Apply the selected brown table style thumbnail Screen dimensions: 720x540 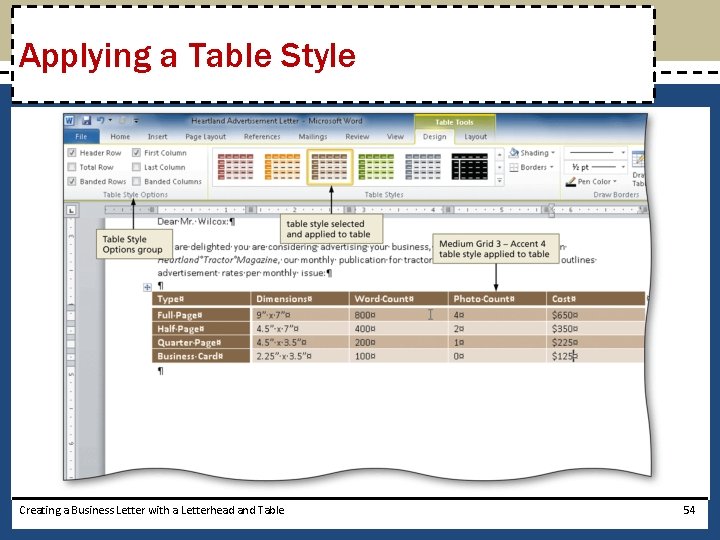click(x=330, y=167)
